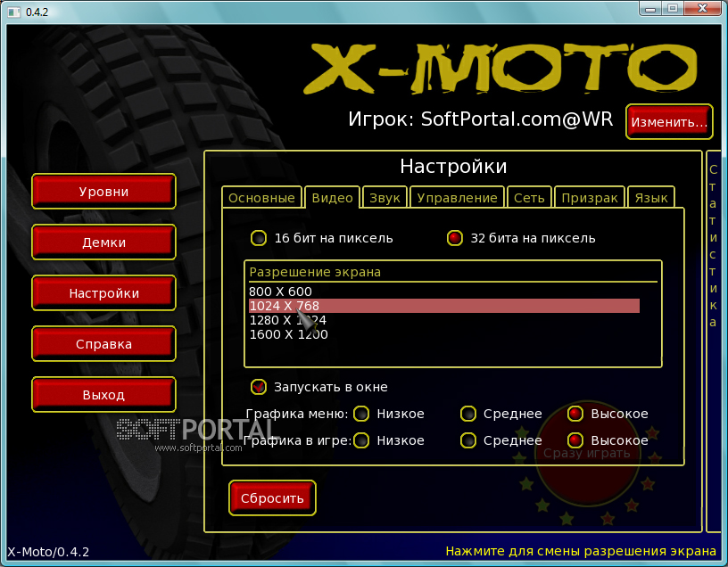Close the 0.4.2 window
The width and height of the screenshot is (728, 567).
tap(703, 9)
